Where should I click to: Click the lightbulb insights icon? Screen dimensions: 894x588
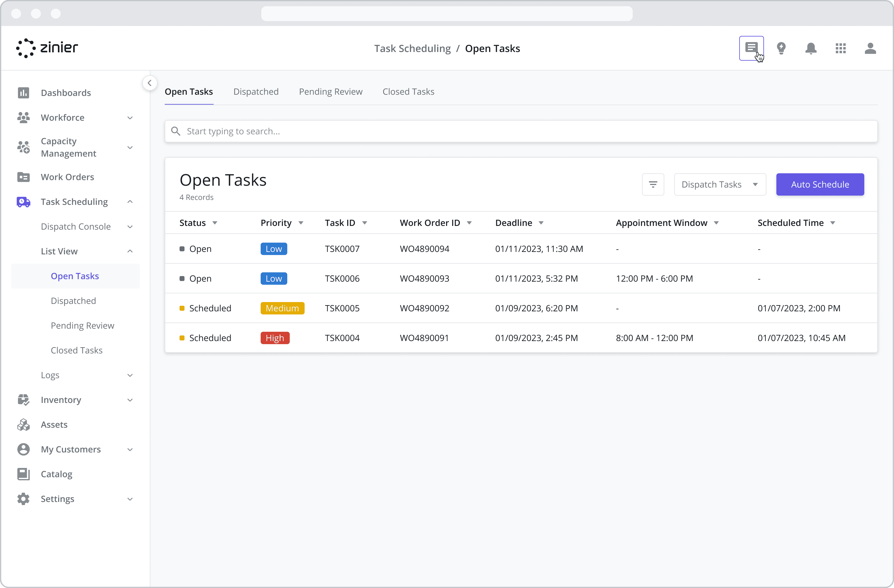coord(781,48)
